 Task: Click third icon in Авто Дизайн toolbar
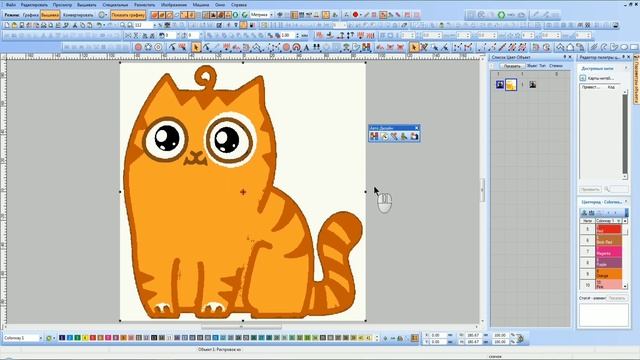pyautogui.click(x=394, y=136)
